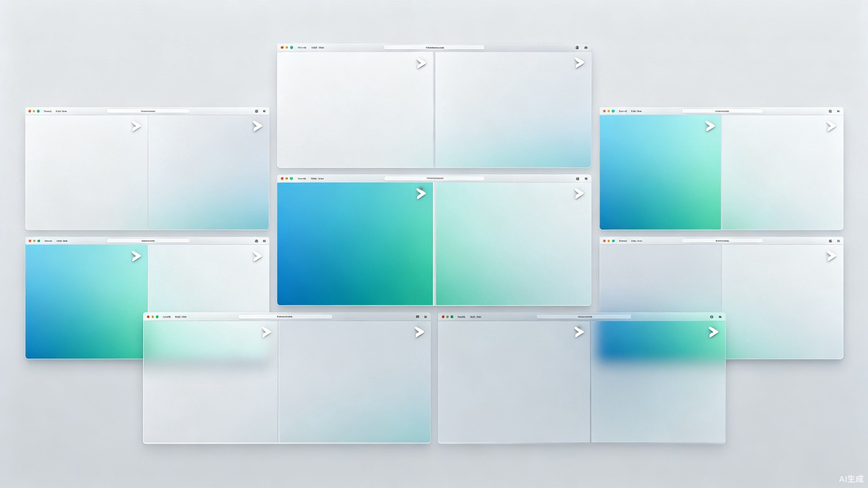Click the arrow on the lower-left window's blue pane
This screenshot has width=868, height=488.
136,256
